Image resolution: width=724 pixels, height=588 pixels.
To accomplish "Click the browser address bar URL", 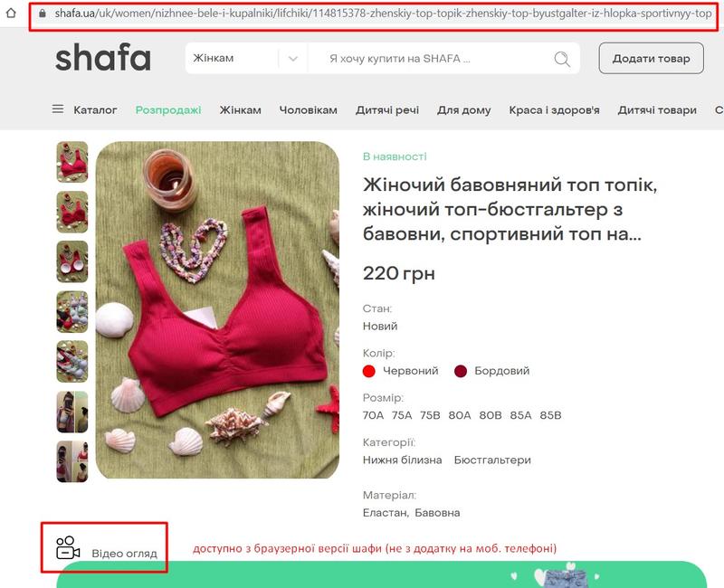I will pos(383,14).
